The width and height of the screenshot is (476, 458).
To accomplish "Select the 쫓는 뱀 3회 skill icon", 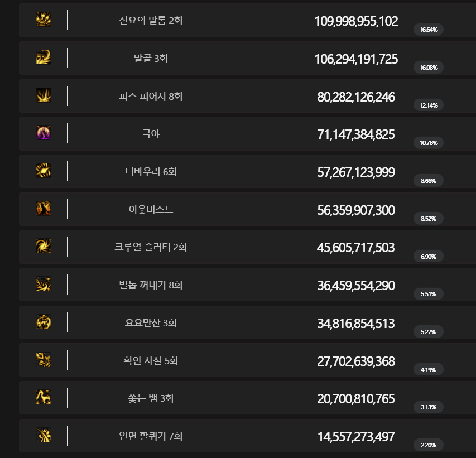I will pos(44,397).
